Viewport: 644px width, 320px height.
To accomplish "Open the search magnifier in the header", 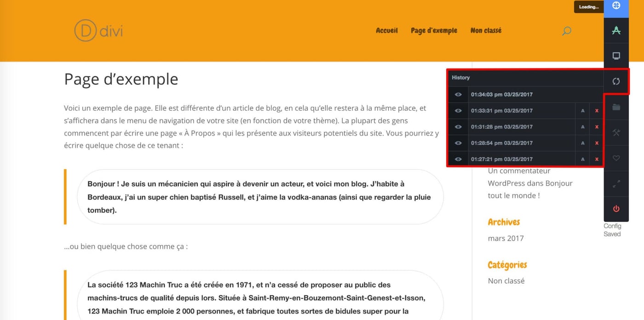I will pos(566,31).
